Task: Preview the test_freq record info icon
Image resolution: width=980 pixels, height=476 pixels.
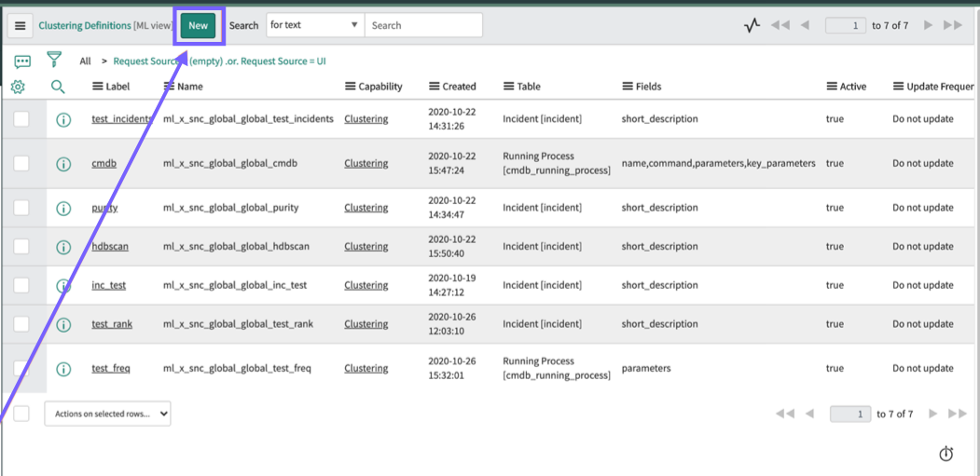Action: tap(63, 369)
